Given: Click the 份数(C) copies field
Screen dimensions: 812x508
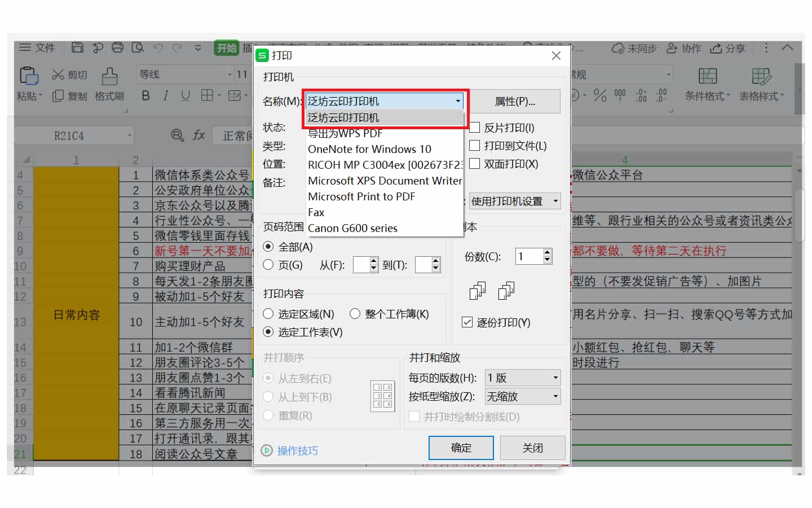Looking at the screenshot, I should (529, 256).
